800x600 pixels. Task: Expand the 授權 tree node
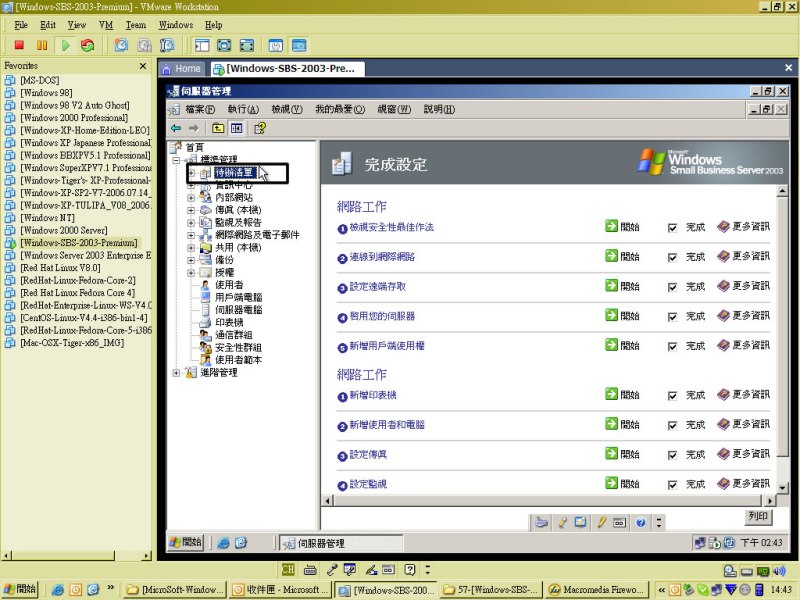191,272
